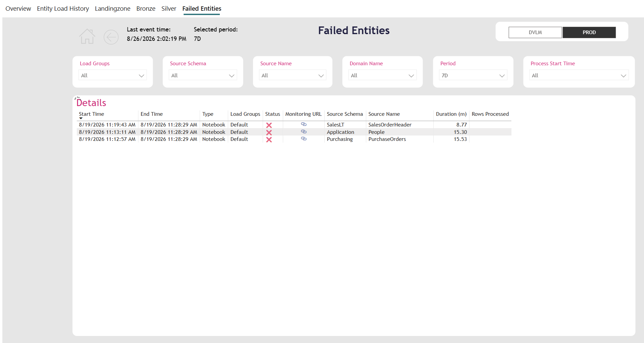This screenshot has width=644, height=343.
Task: Click the Details section title
Action: (91, 103)
